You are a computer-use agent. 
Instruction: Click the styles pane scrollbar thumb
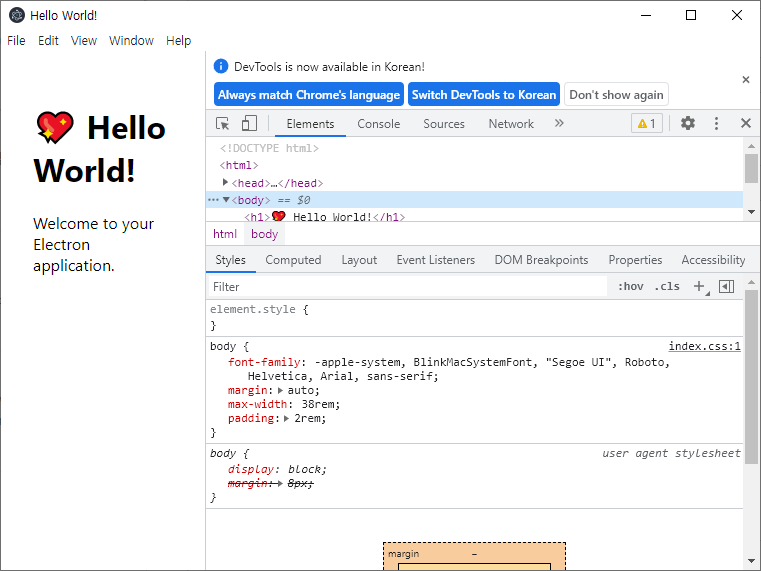[x=751, y=377]
